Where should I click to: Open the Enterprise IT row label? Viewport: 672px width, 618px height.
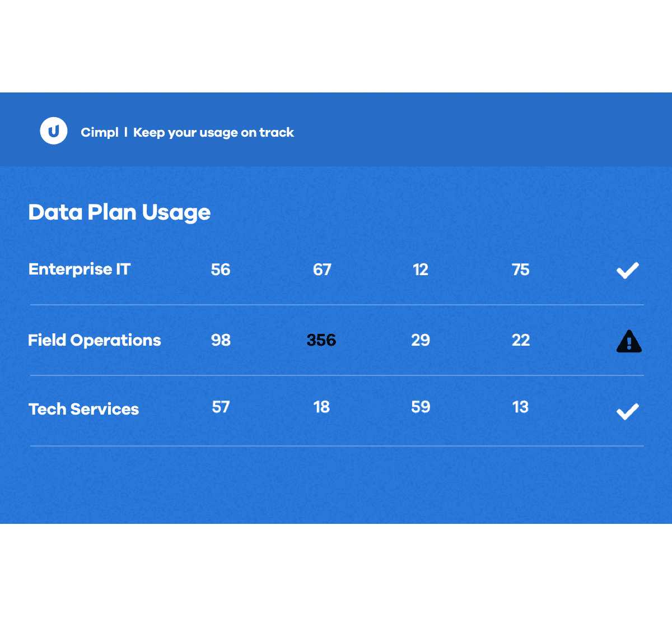(80, 269)
